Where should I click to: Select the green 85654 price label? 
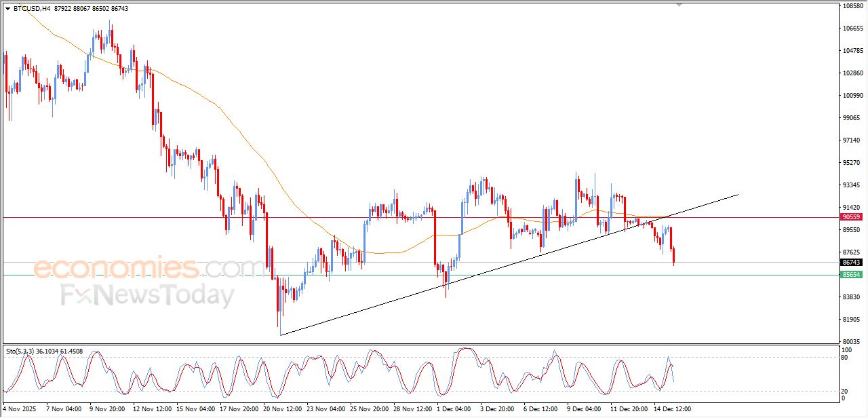pos(851,275)
